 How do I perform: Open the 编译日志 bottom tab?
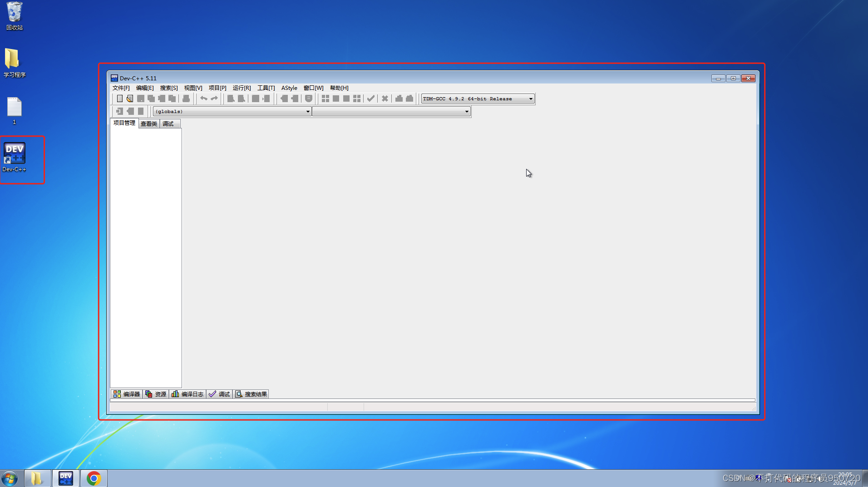pos(187,394)
